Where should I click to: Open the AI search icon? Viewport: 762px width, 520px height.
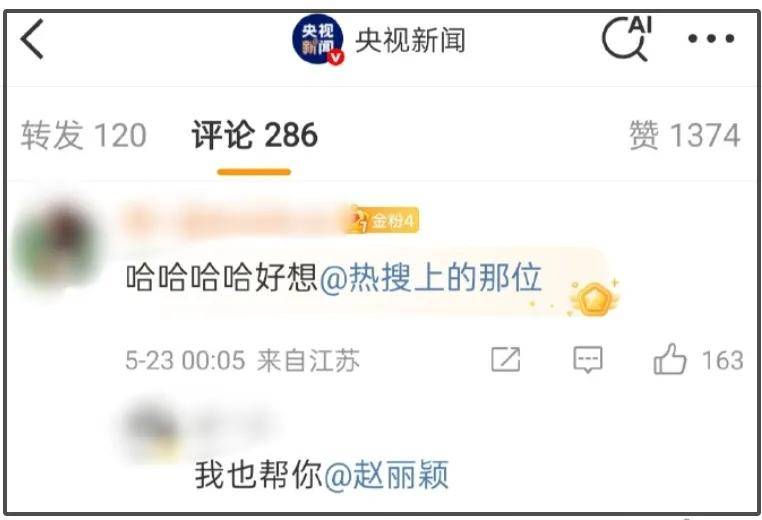point(627,39)
